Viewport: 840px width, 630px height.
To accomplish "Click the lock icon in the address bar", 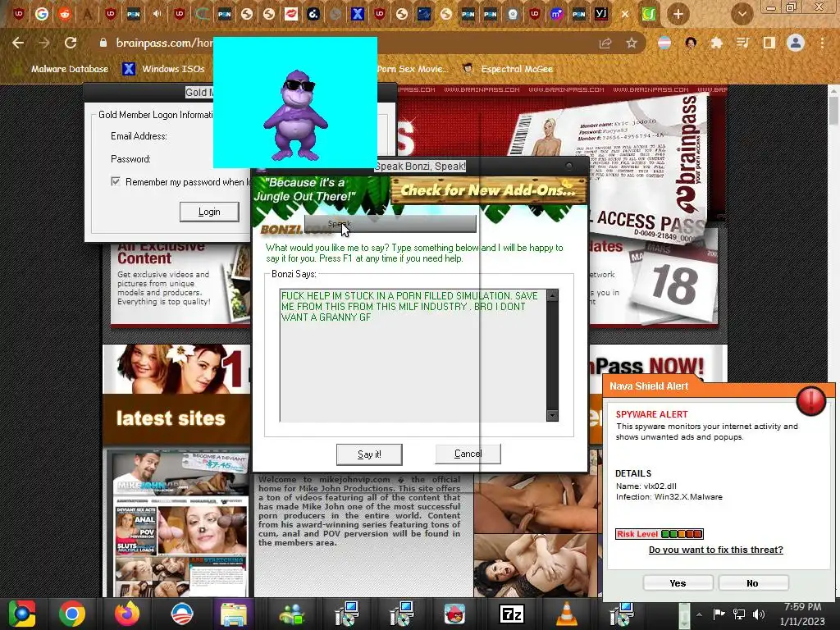I will point(103,43).
